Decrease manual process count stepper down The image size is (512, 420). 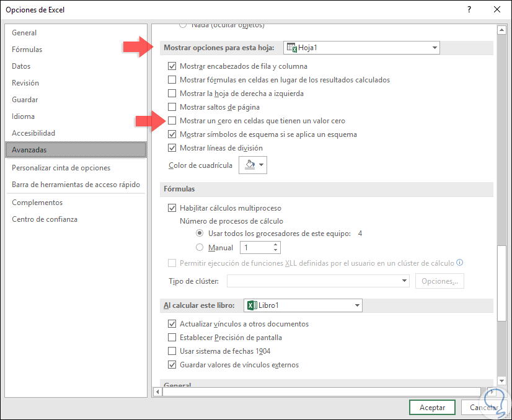(276, 250)
